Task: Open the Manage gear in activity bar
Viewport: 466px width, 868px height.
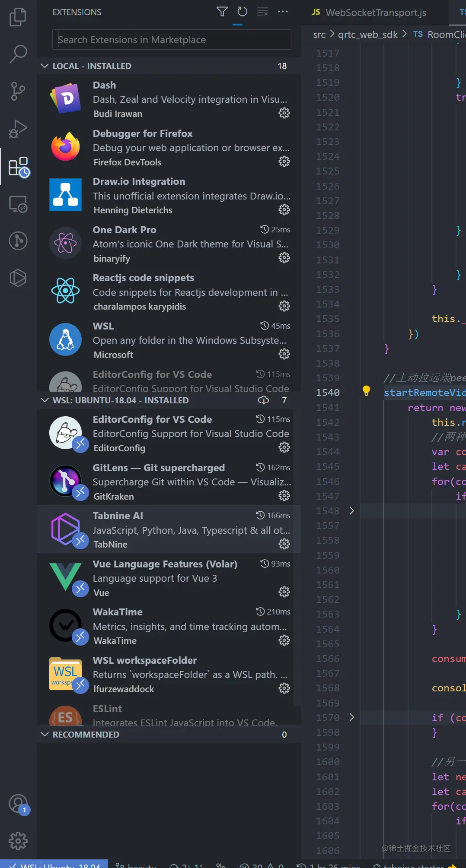Action: tap(18, 841)
